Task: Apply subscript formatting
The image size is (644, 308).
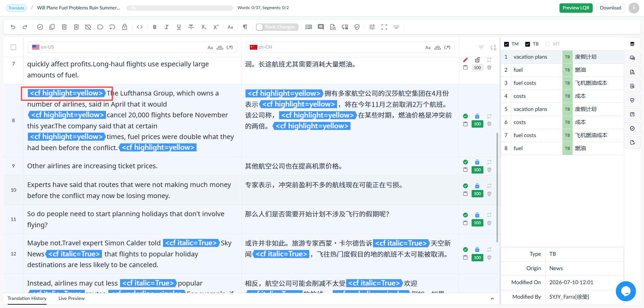Action: pos(204,27)
